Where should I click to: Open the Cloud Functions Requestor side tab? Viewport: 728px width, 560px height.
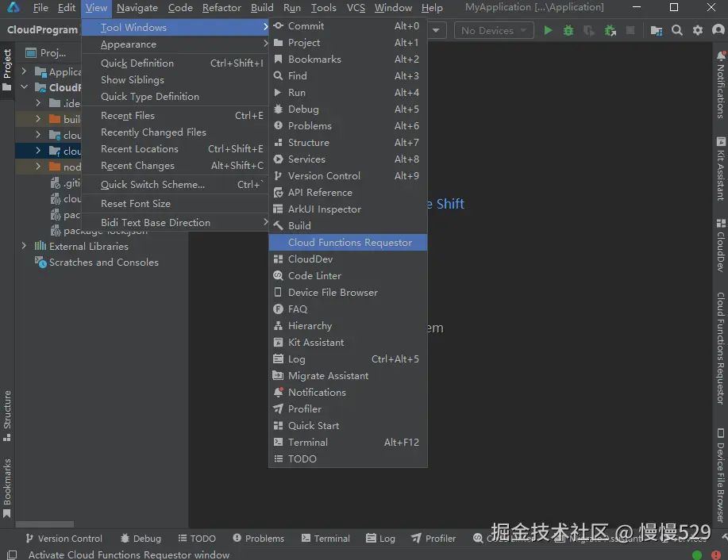(x=721, y=348)
